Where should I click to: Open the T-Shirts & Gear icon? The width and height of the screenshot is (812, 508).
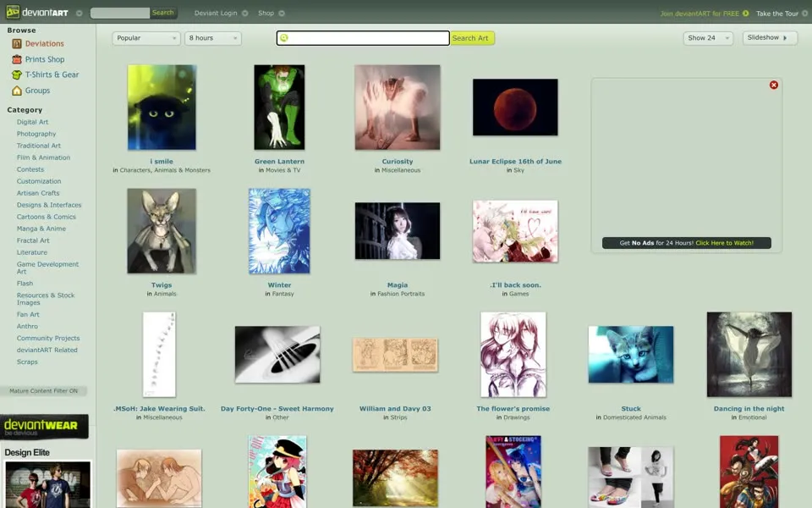[x=17, y=75]
